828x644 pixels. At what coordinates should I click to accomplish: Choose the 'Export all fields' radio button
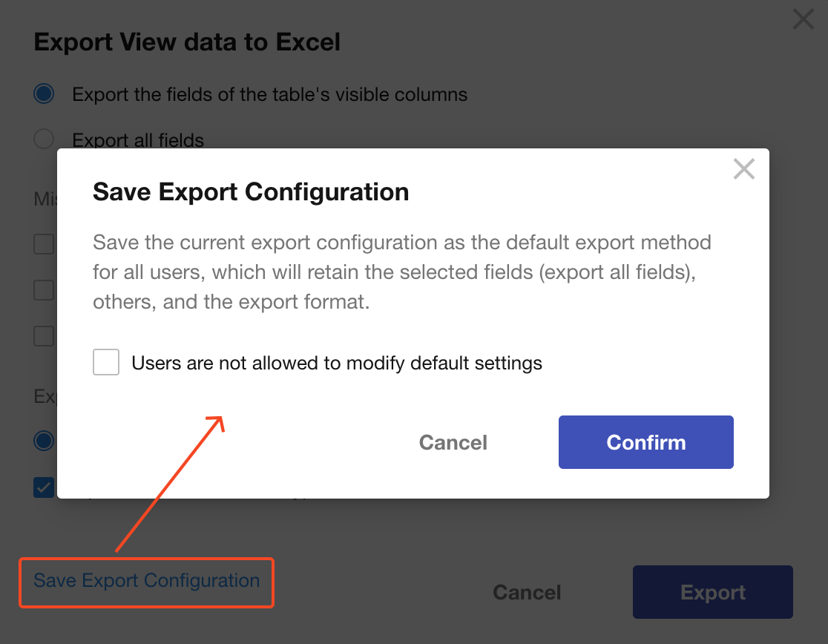click(x=45, y=139)
